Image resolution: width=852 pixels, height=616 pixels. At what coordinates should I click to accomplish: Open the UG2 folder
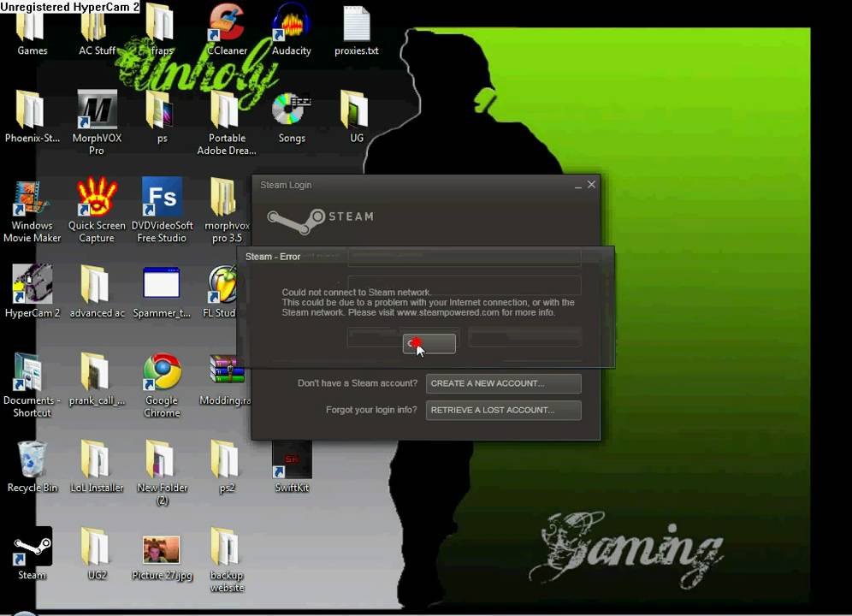[96, 554]
